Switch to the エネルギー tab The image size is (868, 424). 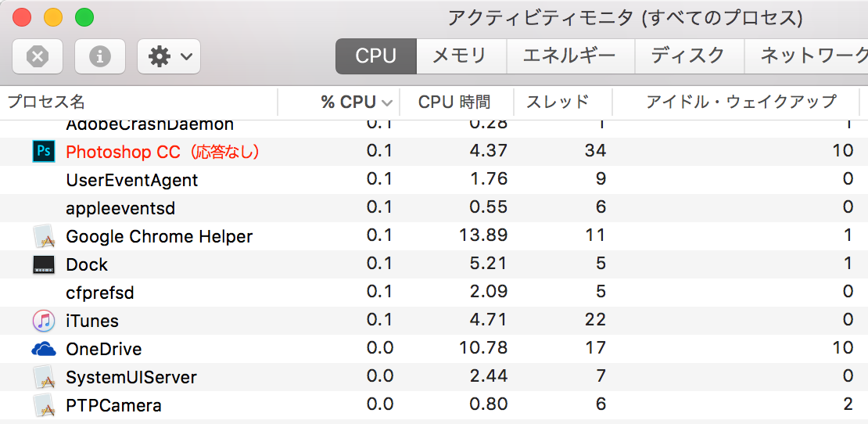569,56
